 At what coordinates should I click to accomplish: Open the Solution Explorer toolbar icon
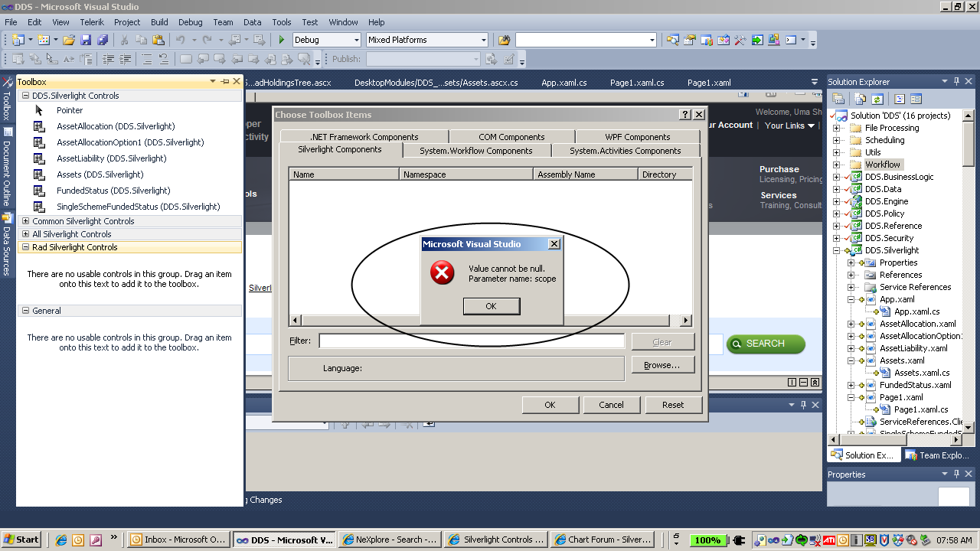click(673, 40)
